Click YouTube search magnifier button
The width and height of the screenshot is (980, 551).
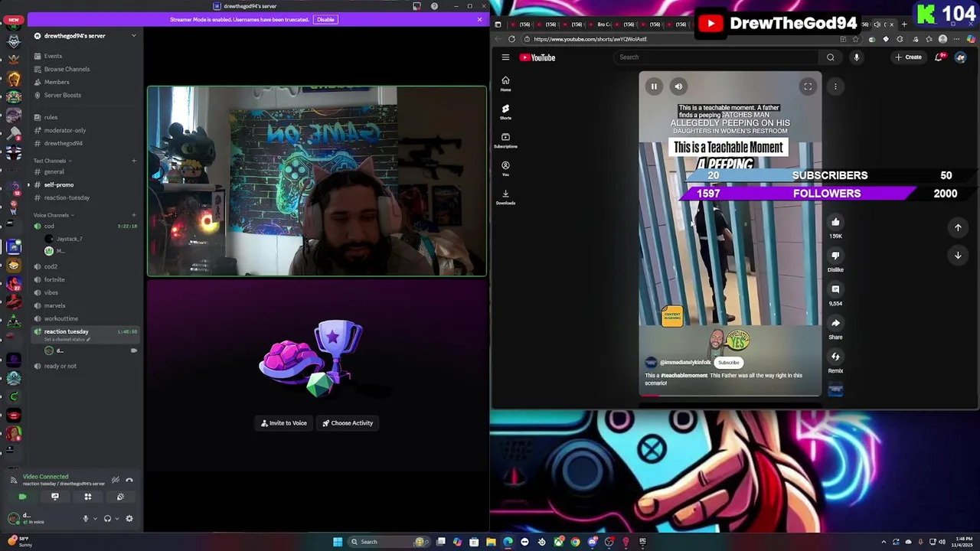pos(831,57)
